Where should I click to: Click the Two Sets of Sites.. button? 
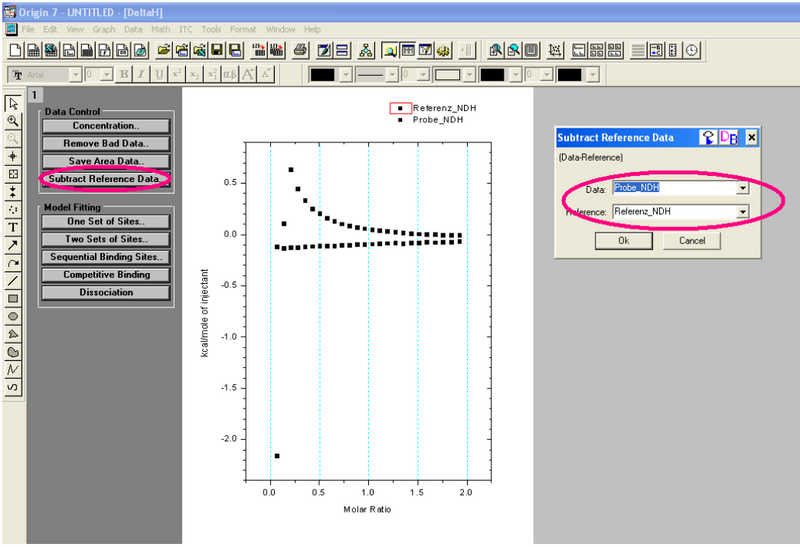(x=106, y=239)
